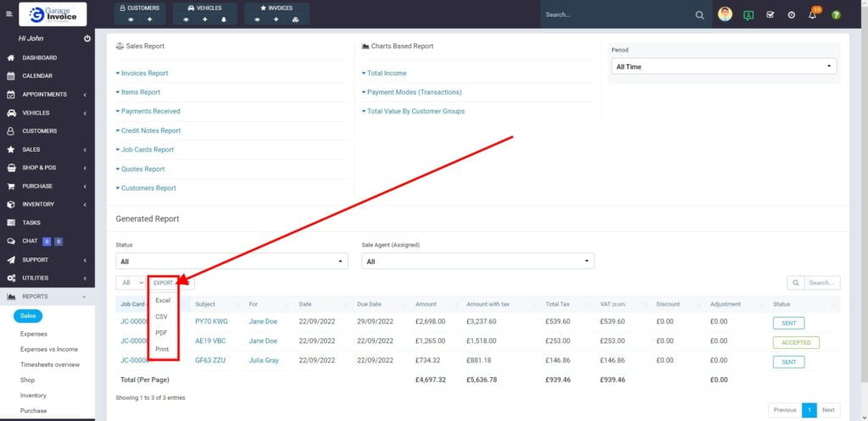Open the user profile avatar
This screenshot has height=421, width=868.
[x=725, y=14]
